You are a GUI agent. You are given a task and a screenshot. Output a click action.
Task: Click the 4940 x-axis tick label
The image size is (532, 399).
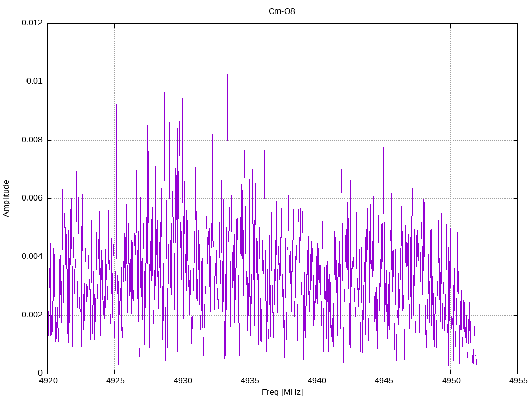(x=317, y=381)
